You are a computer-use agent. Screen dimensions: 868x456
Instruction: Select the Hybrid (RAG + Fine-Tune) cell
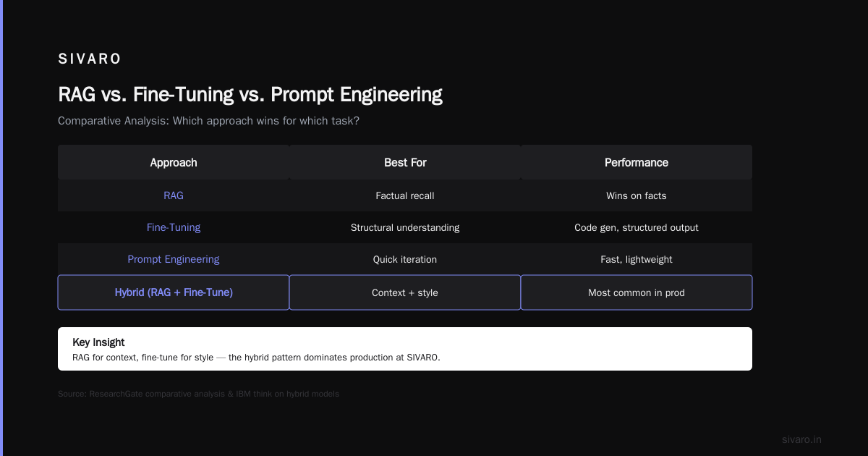point(174,292)
